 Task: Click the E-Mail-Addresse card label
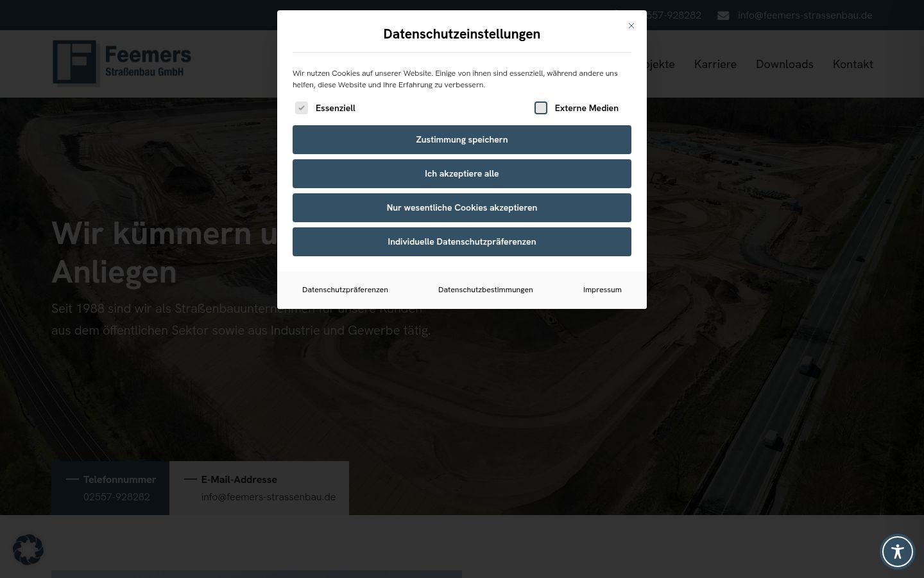239,480
